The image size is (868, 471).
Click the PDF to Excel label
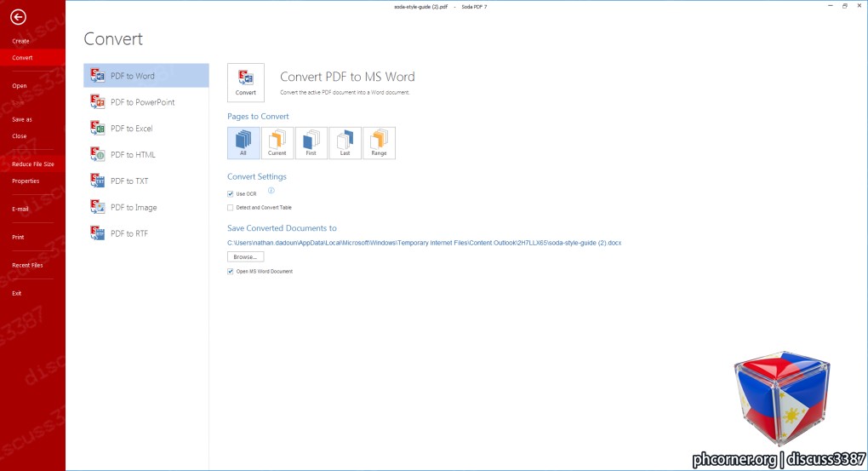pyautogui.click(x=132, y=129)
